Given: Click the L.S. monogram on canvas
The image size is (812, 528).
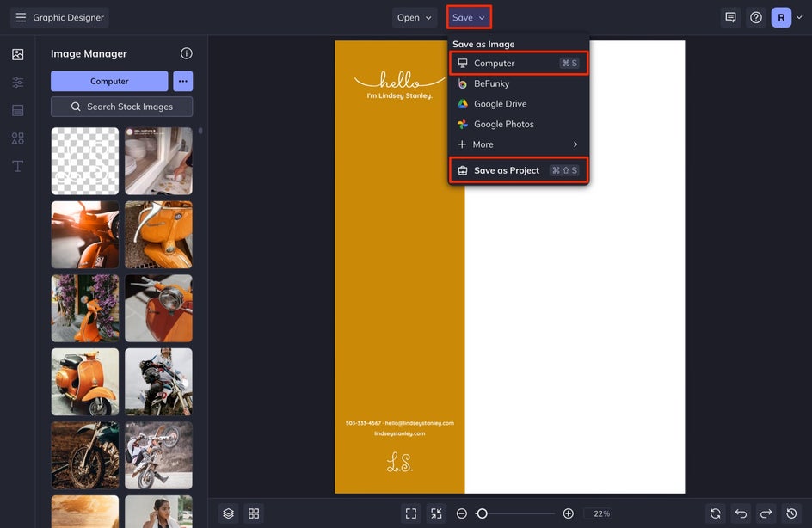Looking at the screenshot, I should pos(400,463).
